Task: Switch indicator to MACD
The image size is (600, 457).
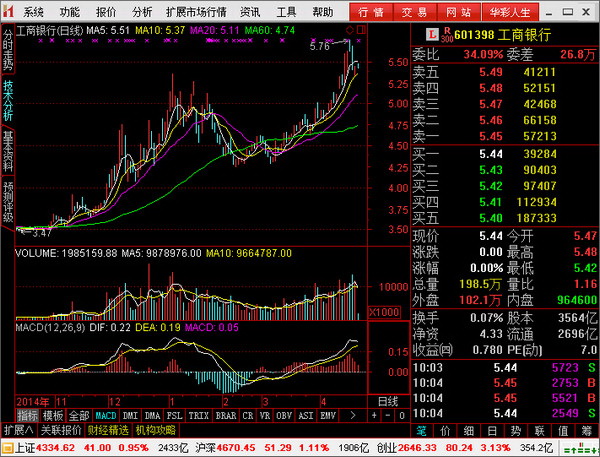Action: (106, 415)
